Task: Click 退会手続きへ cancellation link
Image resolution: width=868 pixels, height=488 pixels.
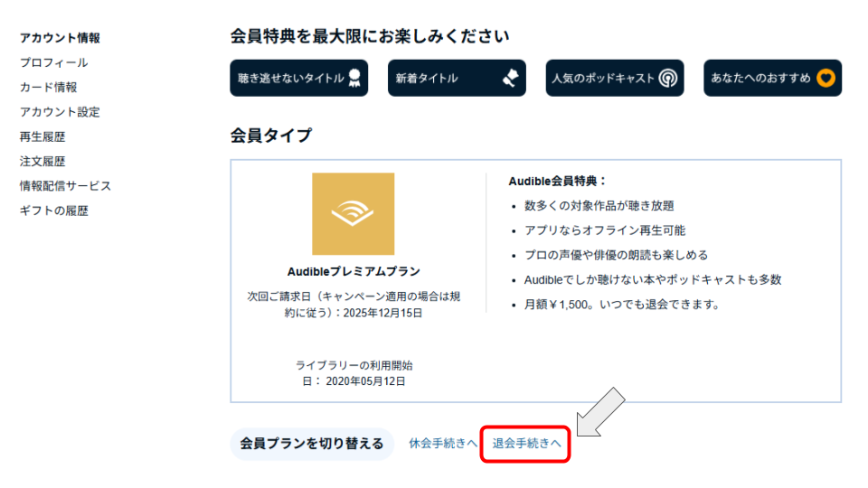Action: click(x=526, y=444)
